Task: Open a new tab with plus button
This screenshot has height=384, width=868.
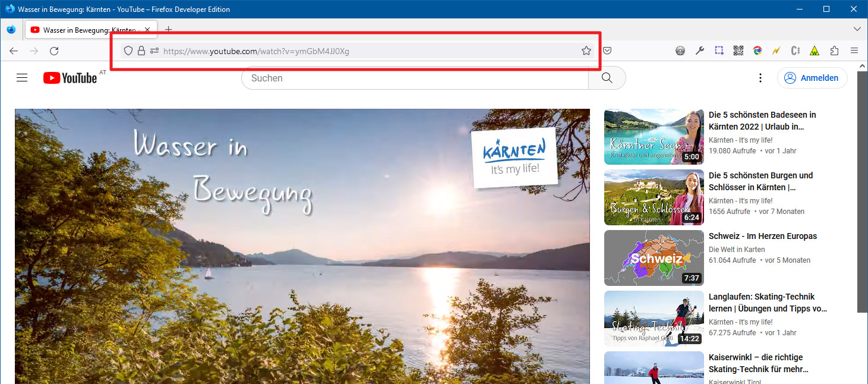Action: (x=168, y=30)
